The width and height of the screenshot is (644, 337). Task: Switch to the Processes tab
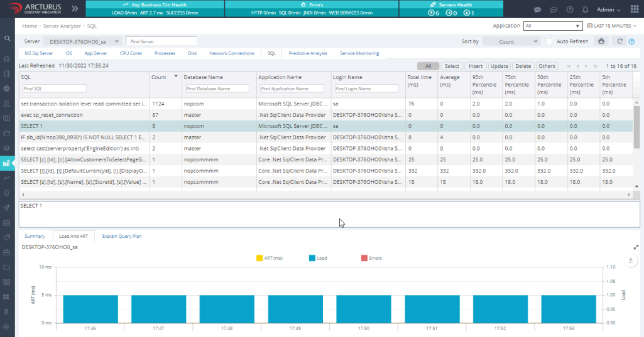coord(165,53)
